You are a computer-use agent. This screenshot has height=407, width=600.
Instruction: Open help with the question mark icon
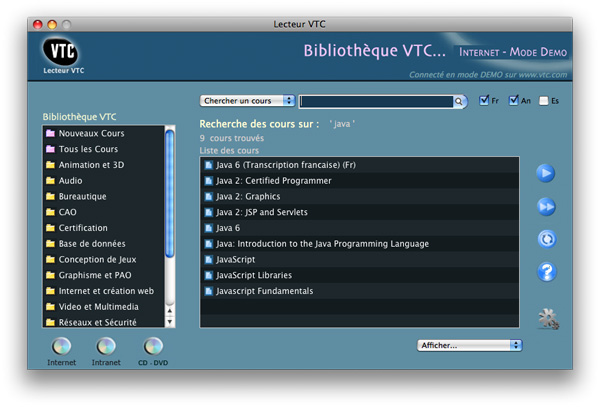pos(547,272)
